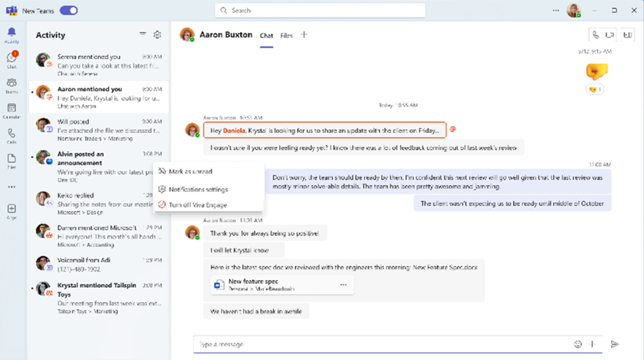
Task: Open the Chat icon in sidebar
Action: (x=12, y=60)
